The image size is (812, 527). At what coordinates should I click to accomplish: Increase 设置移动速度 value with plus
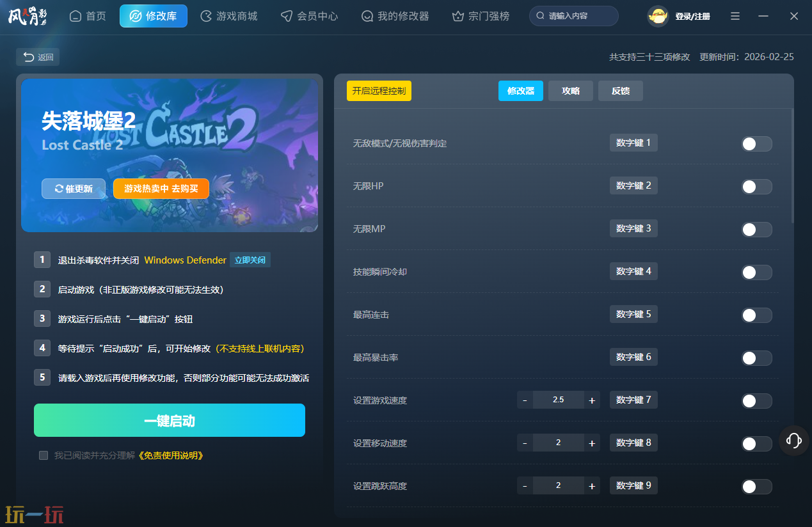[592, 443]
